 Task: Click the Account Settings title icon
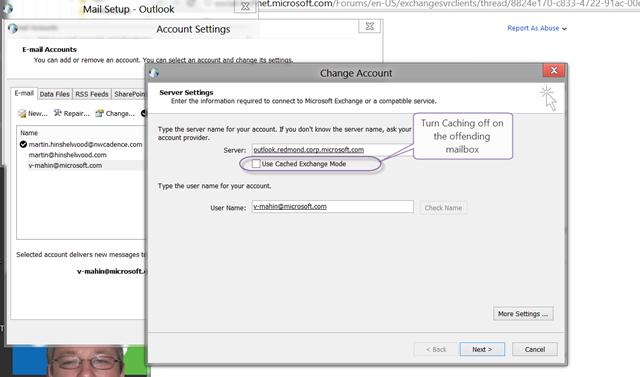point(13,28)
